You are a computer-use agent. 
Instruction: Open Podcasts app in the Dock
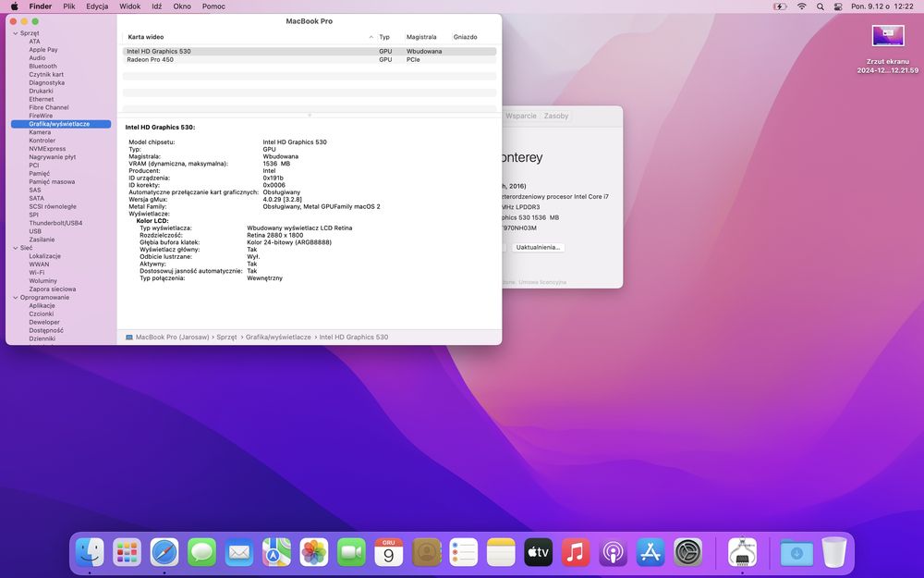[x=613, y=553]
